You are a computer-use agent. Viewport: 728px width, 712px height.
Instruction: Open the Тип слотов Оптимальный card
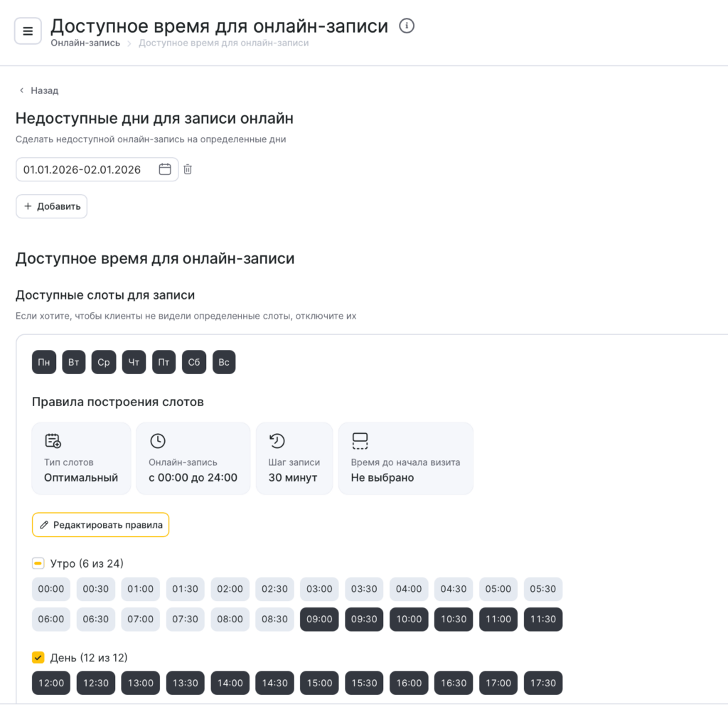pyautogui.click(x=81, y=458)
